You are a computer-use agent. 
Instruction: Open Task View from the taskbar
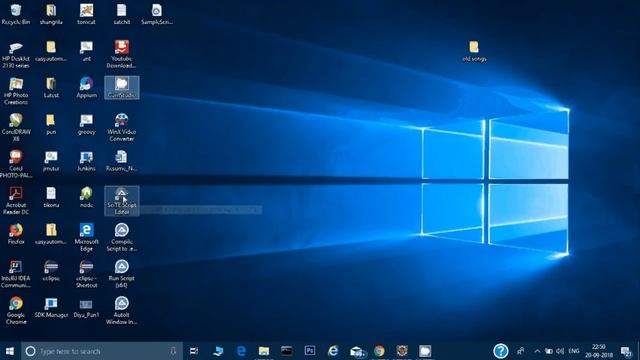tap(194, 351)
